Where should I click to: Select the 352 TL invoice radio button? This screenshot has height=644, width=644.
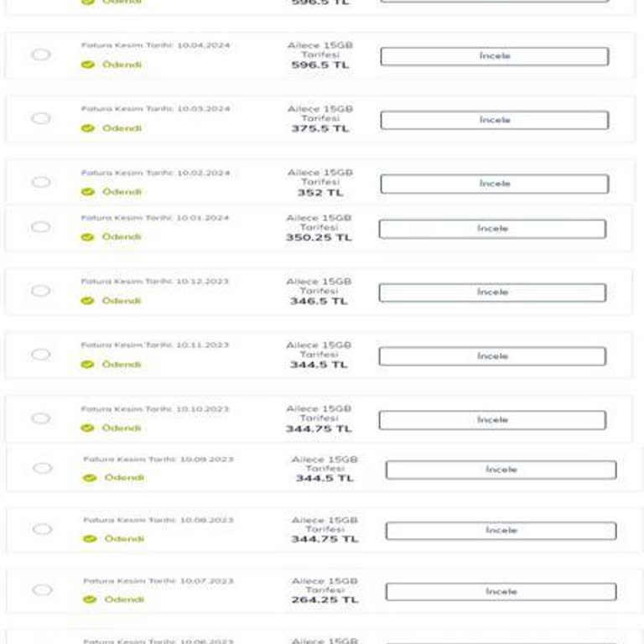tap(41, 182)
